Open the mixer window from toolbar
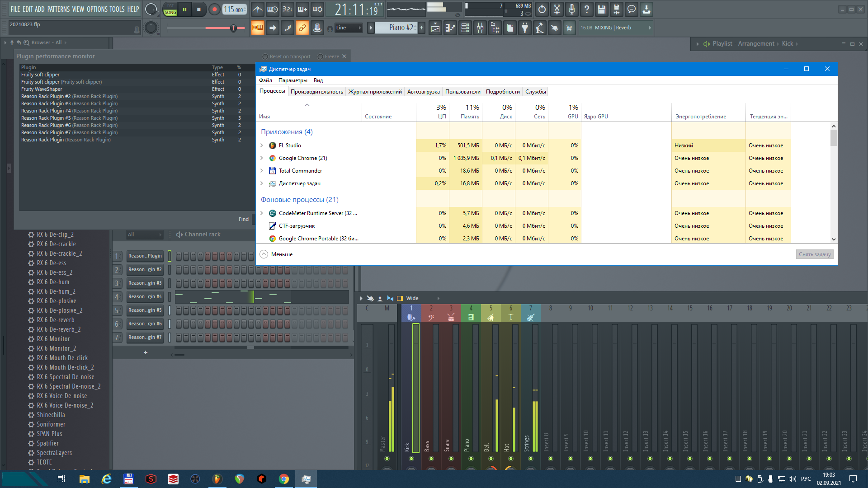The width and height of the screenshot is (868, 488). coord(480,28)
